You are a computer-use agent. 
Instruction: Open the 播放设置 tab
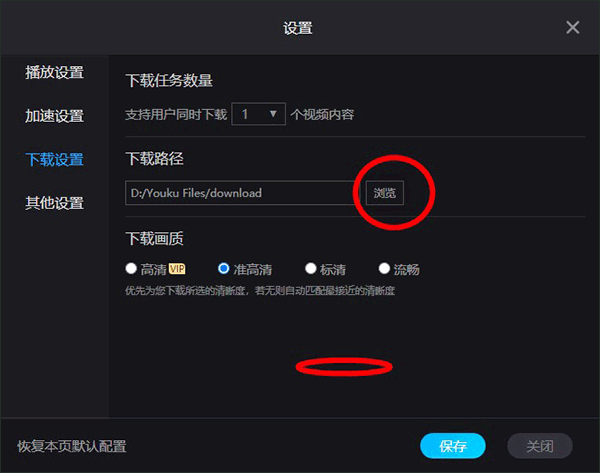[x=54, y=72]
